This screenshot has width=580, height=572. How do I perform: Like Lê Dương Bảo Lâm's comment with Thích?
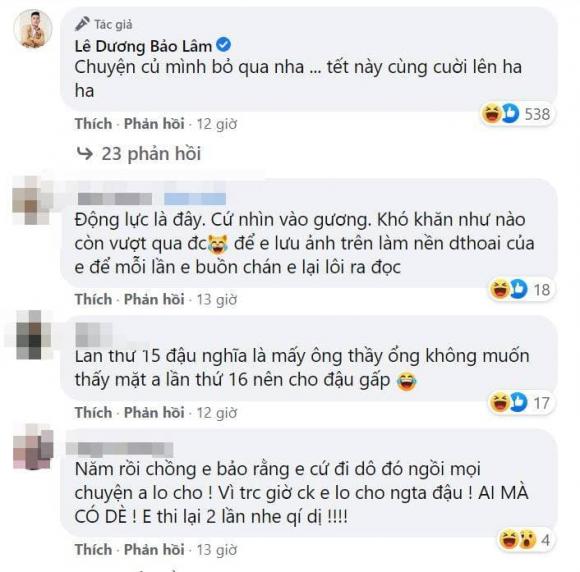(x=93, y=124)
